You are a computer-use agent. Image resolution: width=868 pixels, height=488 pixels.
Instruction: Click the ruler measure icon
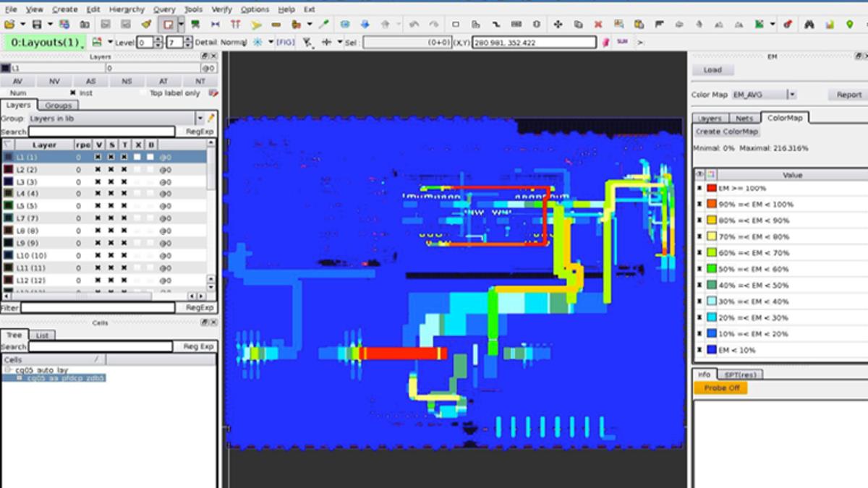[276, 25]
